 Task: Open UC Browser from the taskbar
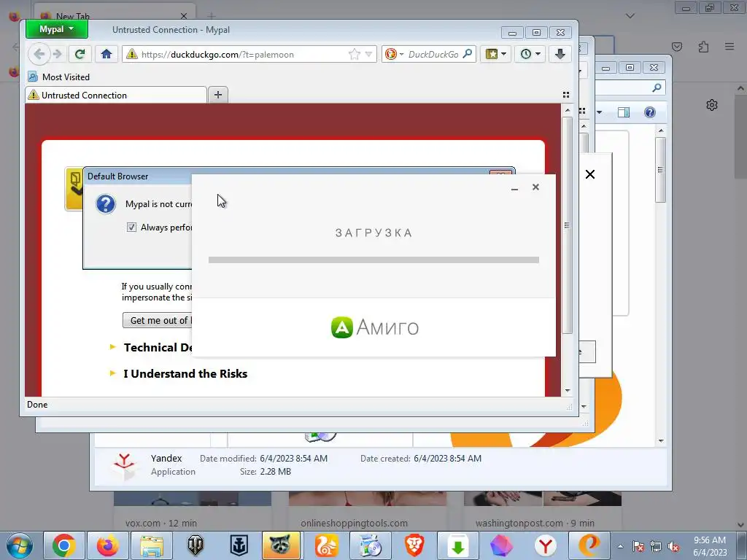tap(327, 545)
